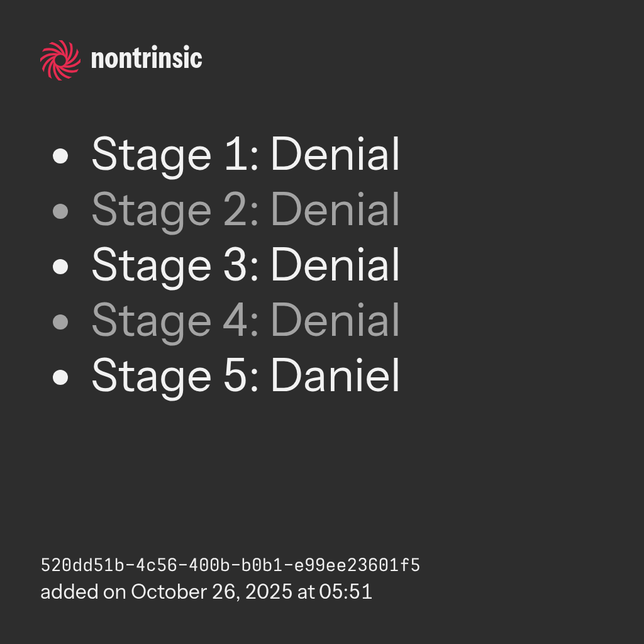Click the nontrinsic brand name text
644x644 pixels.
click(147, 59)
